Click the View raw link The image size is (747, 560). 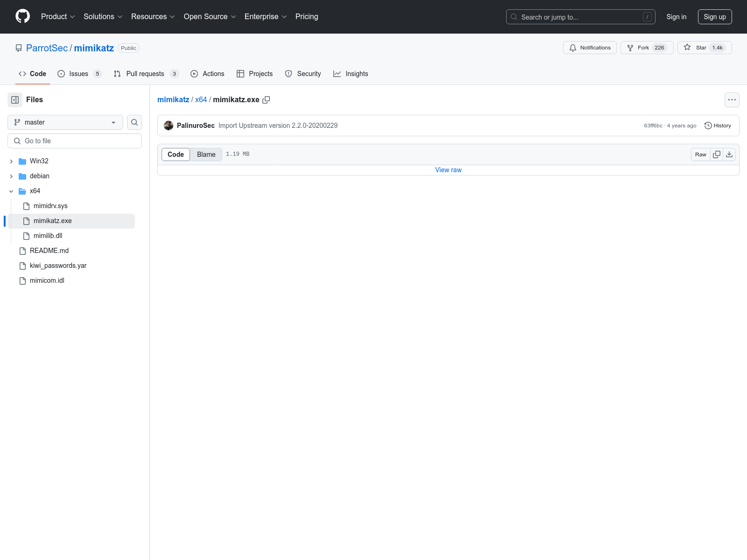pyautogui.click(x=448, y=170)
